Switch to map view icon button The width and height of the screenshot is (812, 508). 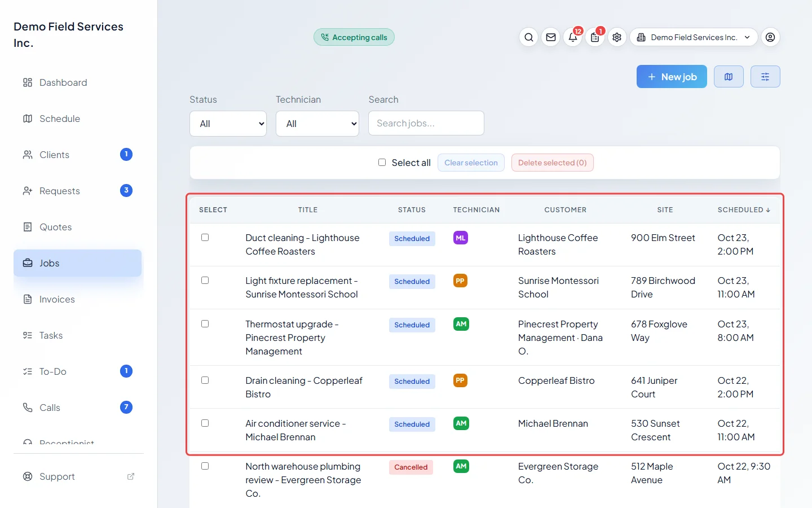pyautogui.click(x=729, y=77)
